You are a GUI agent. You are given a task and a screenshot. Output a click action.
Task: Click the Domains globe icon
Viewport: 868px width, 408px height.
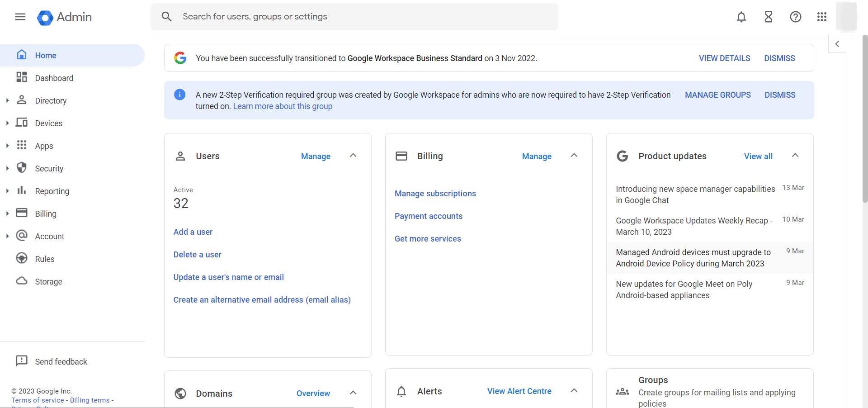tap(180, 394)
